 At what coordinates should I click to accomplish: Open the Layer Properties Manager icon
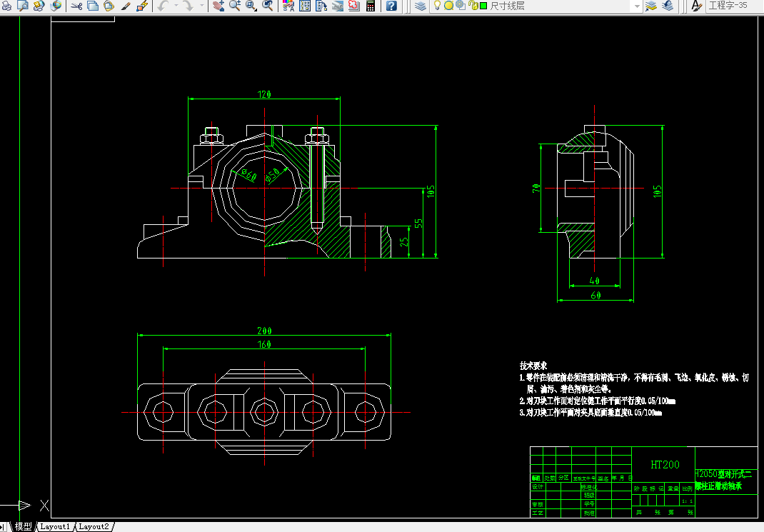(x=421, y=6)
